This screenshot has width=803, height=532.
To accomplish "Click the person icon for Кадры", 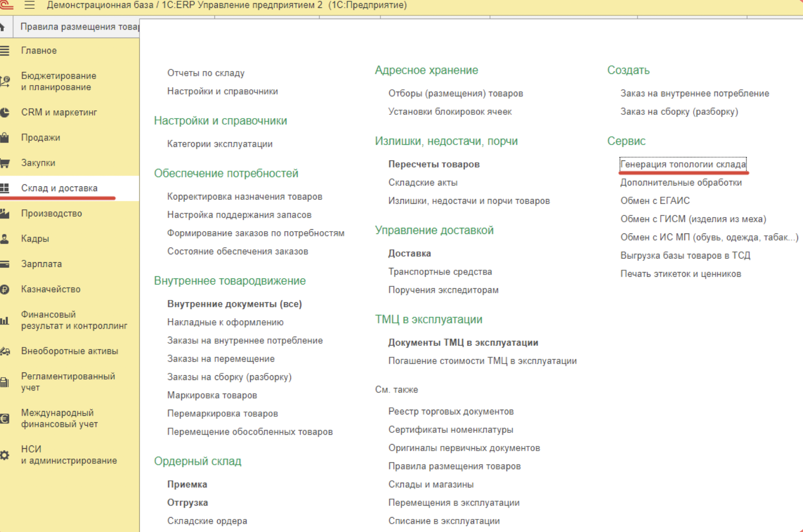I will (x=5, y=239).
